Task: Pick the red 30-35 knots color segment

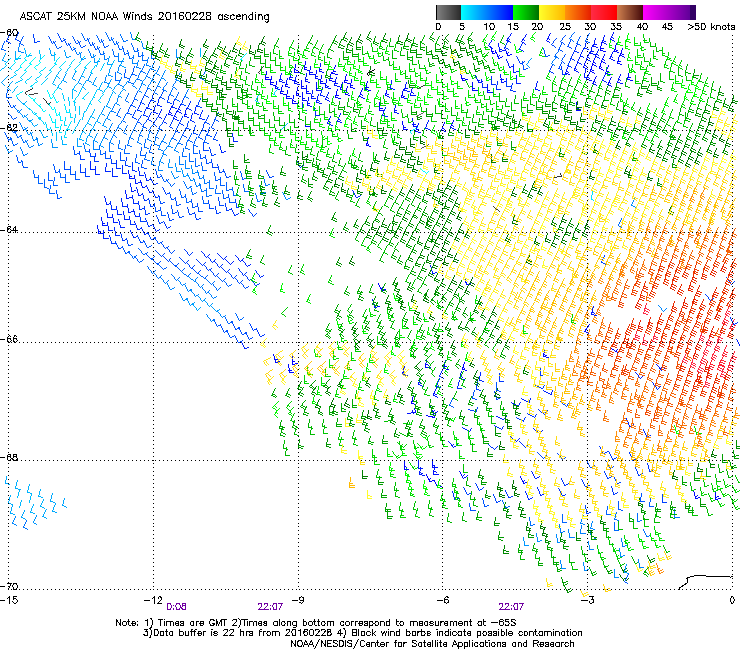Action: click(604, 12)
